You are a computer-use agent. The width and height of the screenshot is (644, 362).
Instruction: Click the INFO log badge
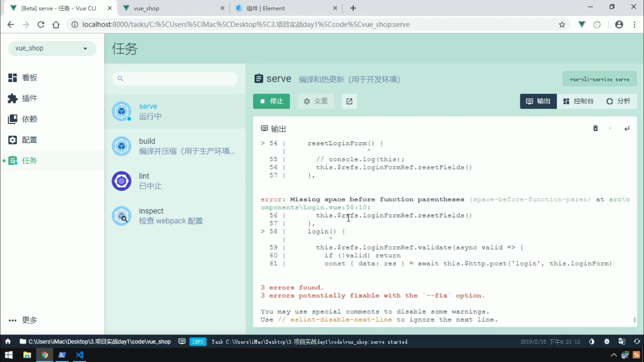[x=198, y=342]
